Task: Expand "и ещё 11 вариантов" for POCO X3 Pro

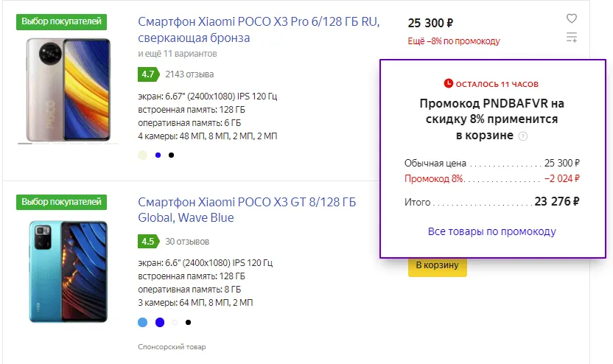Action: (x=177, y=54)
